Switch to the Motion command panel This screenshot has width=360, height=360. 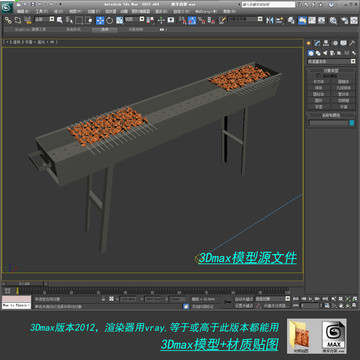point(335,43)
